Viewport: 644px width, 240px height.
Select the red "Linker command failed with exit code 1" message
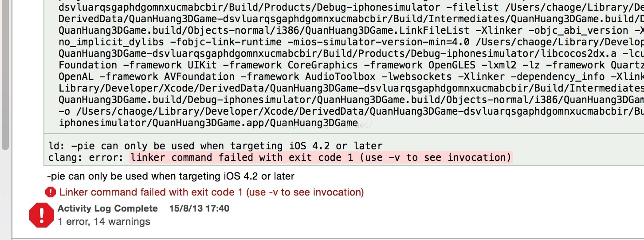point(212,192)
